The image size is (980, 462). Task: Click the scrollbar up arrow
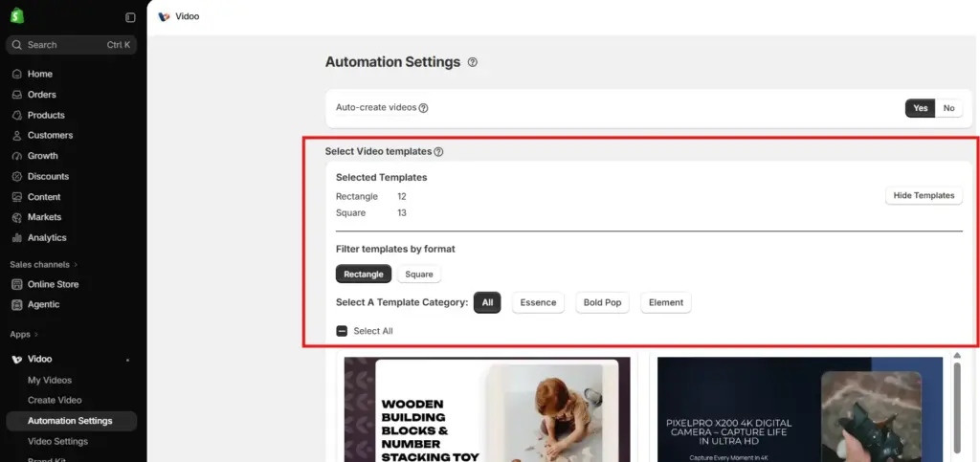pyautogui.click(x=957, y=355)
